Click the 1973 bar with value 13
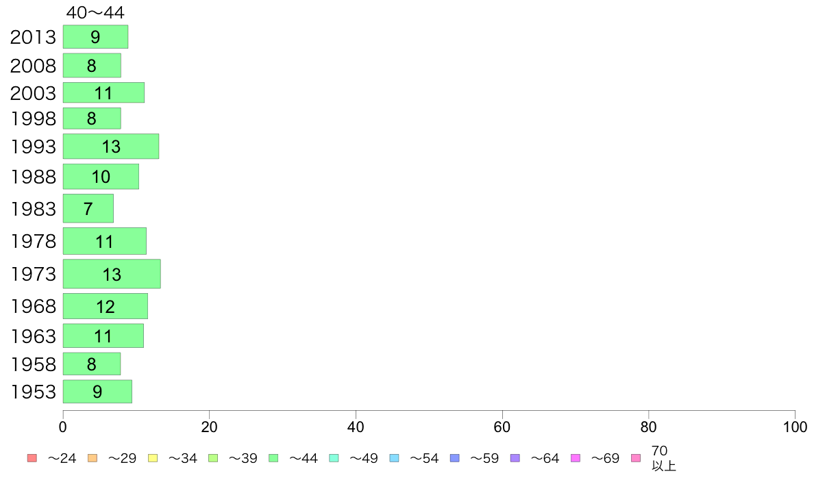 (112, 274)
